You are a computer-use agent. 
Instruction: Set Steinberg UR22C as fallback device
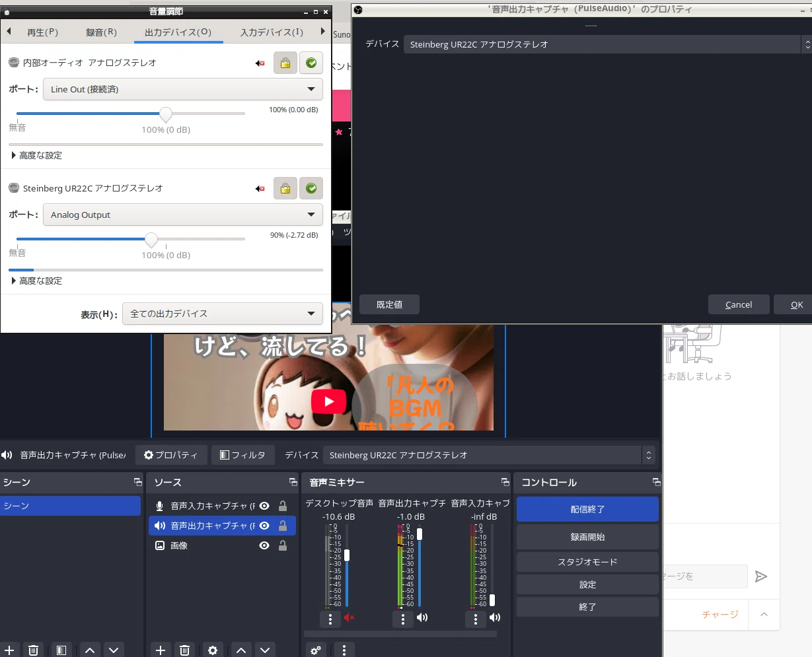tap(311, 189)
